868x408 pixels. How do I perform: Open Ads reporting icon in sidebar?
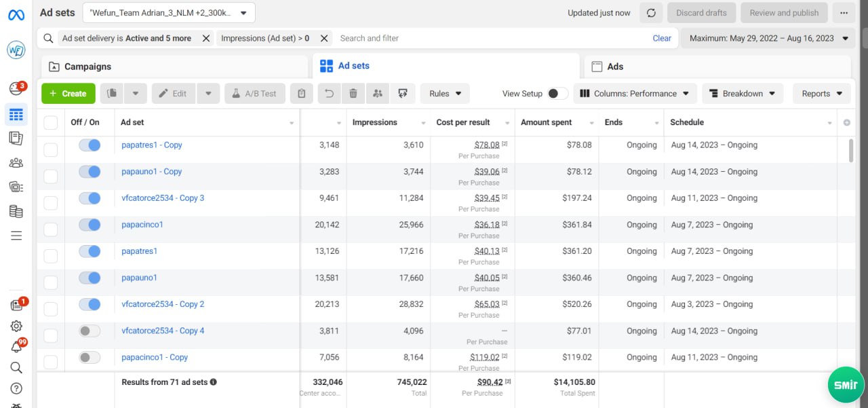pos(16,138)
